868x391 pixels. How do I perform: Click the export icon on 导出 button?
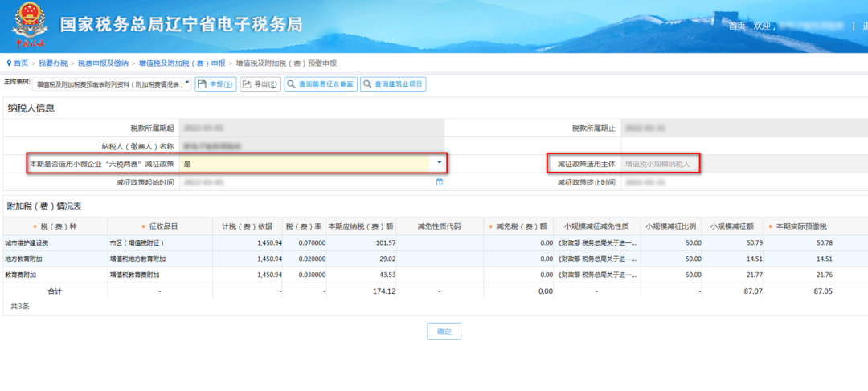click(x=247, y=84)
